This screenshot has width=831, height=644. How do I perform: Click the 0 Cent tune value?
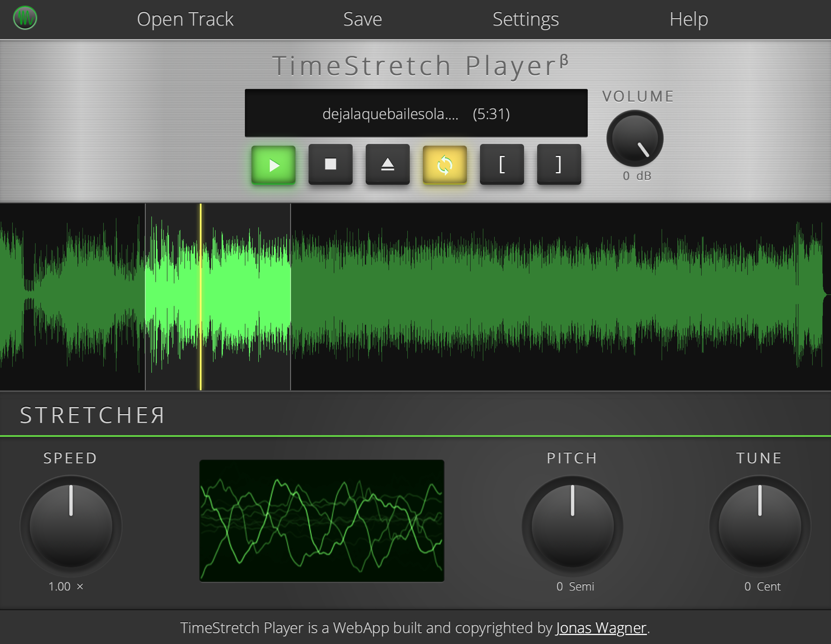tap(762, 587)
